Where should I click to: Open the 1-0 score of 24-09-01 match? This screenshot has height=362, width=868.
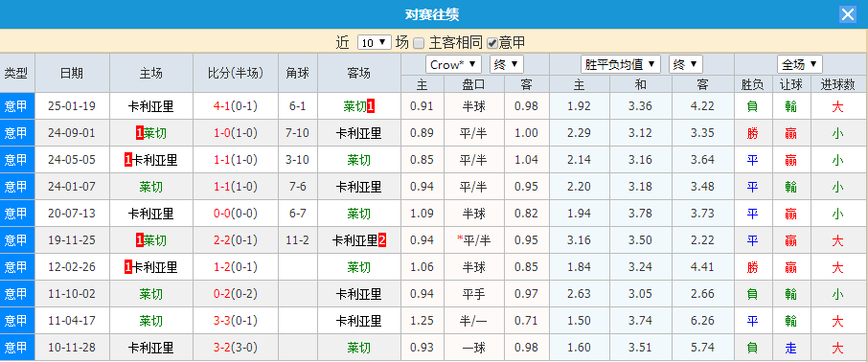pyautogui.click(x=221, y=133)
